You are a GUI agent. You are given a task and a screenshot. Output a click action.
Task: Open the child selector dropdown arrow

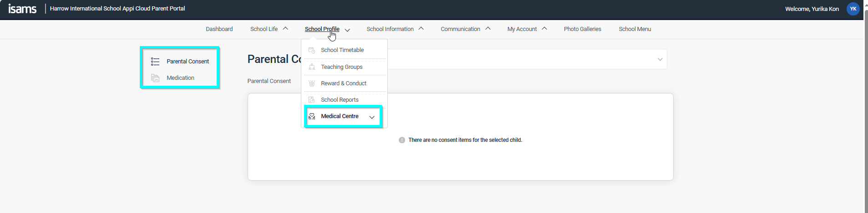[x=660, y=59]
